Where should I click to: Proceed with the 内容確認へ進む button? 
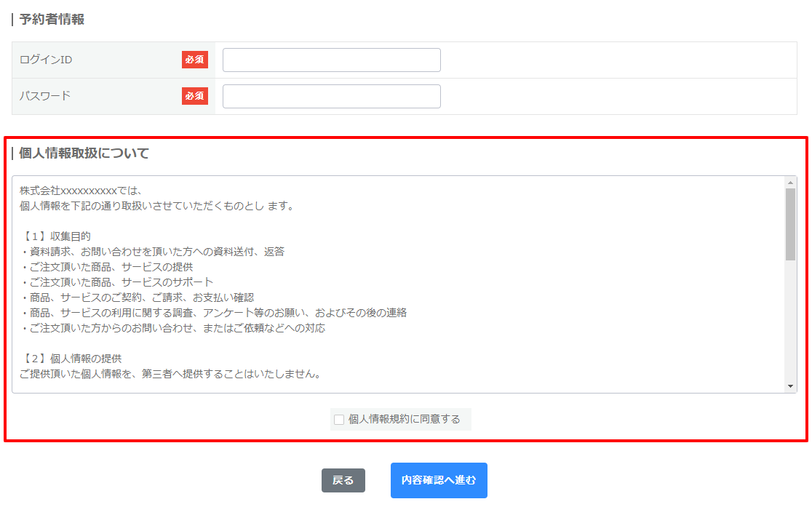pyautogui.click(x=439, y=480)
